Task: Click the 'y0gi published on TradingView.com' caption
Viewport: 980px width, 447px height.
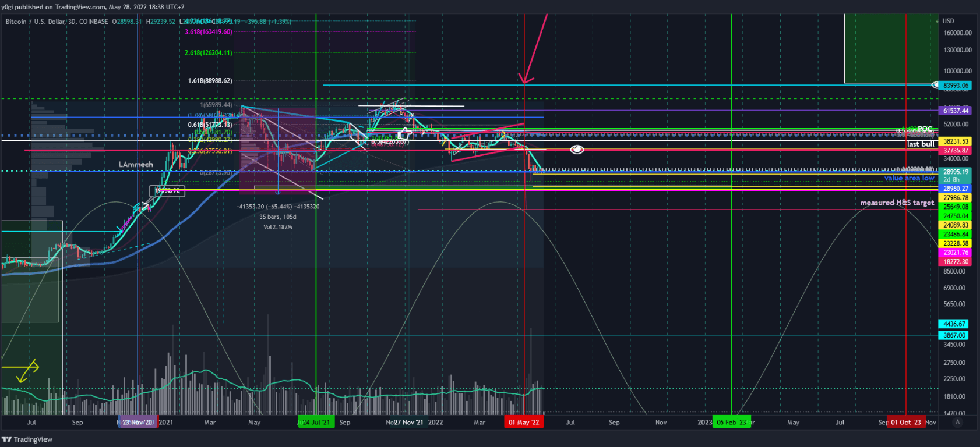Action: point(54,7)
